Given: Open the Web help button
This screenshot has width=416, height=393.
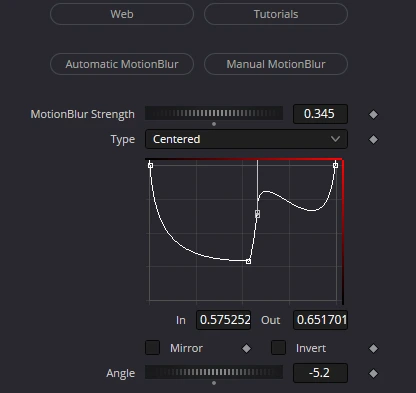Looking at the screenshot, I should tap(122, 14).
